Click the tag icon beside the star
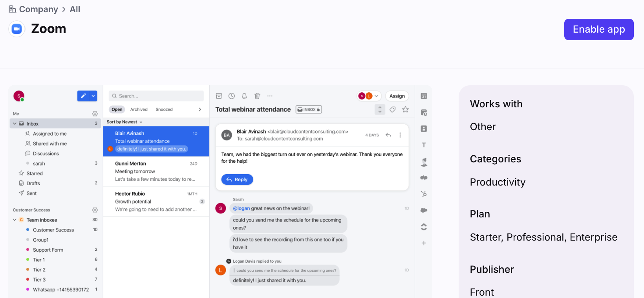The image size is (644, 298). point(393,109)
